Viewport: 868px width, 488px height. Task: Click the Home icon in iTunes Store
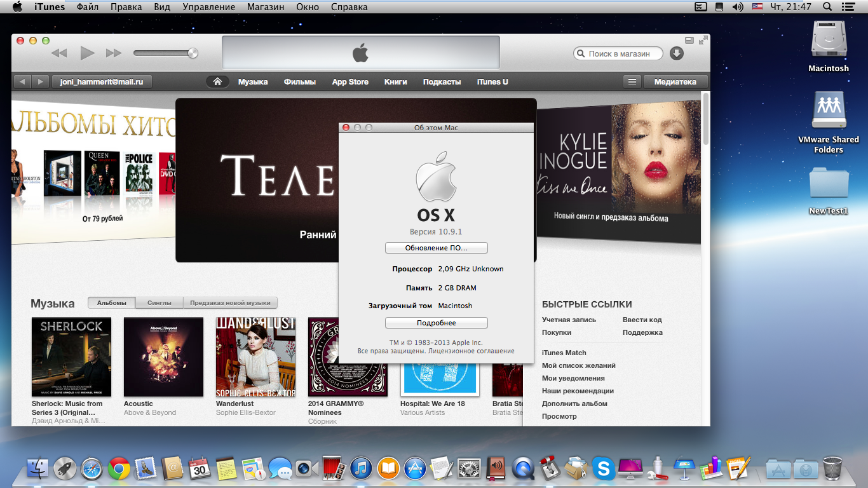217,82
